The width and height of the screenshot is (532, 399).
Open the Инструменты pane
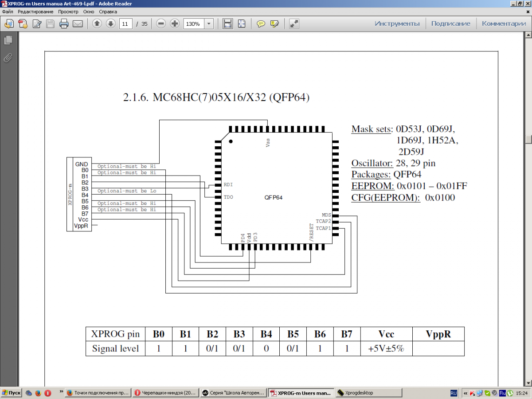(x=397, y=23)
